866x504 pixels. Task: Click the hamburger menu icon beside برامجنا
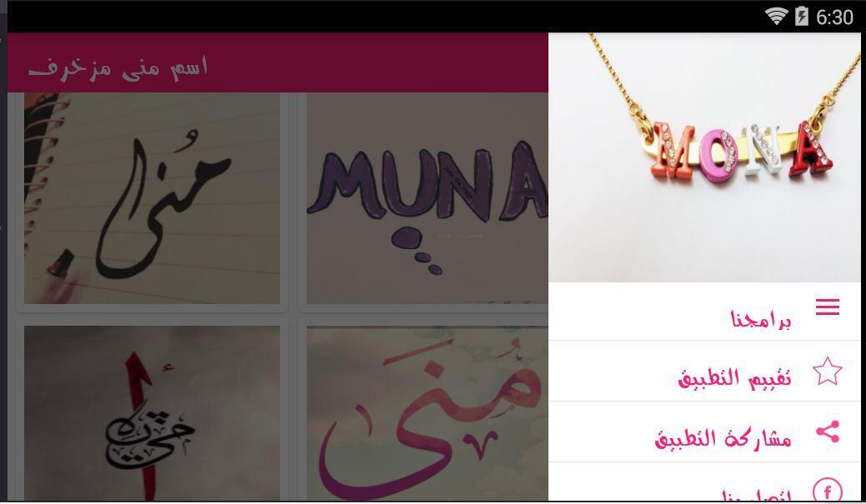[x=828, y=307]
